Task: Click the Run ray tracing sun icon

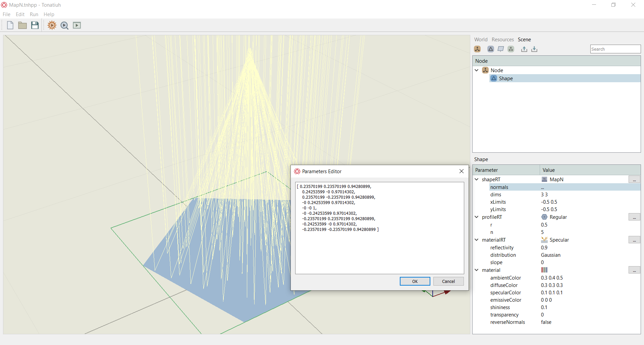Action: click(52, 25)
